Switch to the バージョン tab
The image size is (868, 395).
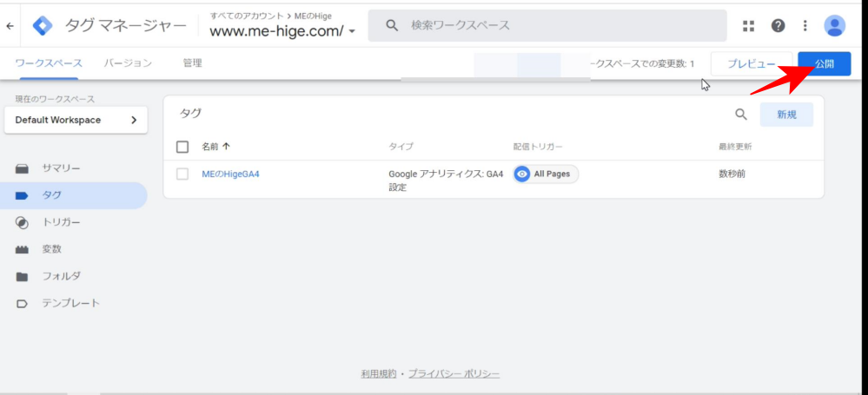pos(128,63)
